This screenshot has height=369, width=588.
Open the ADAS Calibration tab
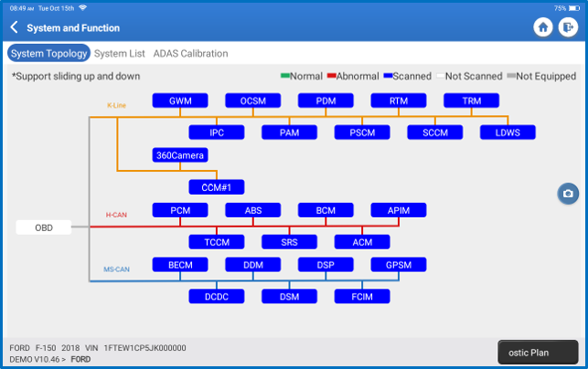point(190,54)
